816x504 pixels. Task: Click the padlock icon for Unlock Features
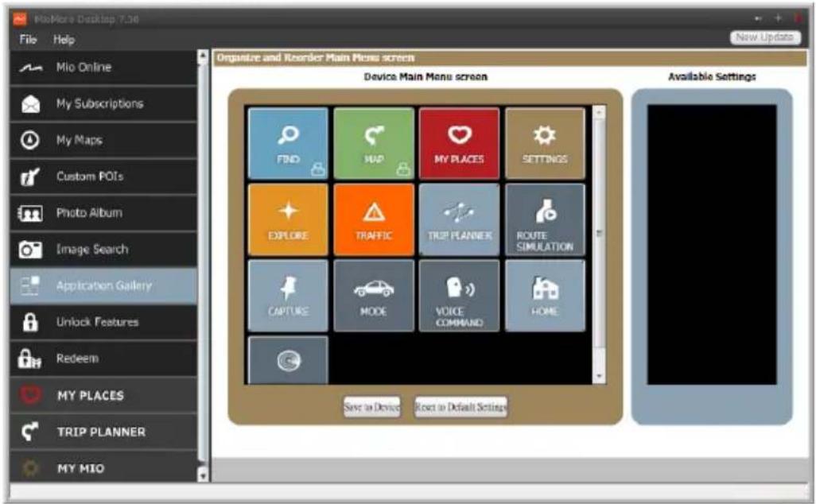point(30,322)
